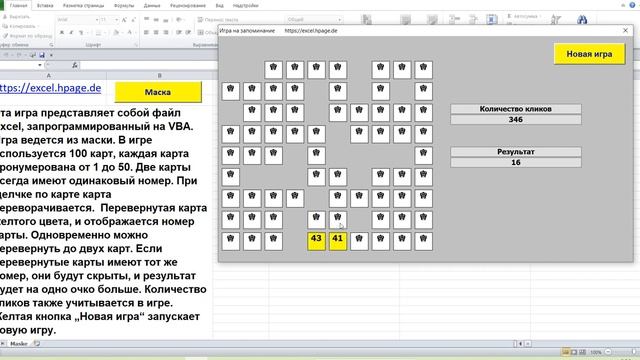Open the Вставка ribbon tab
Viewport: 640px width, 360px height.
pyautogui.click(x=45, y=6)
